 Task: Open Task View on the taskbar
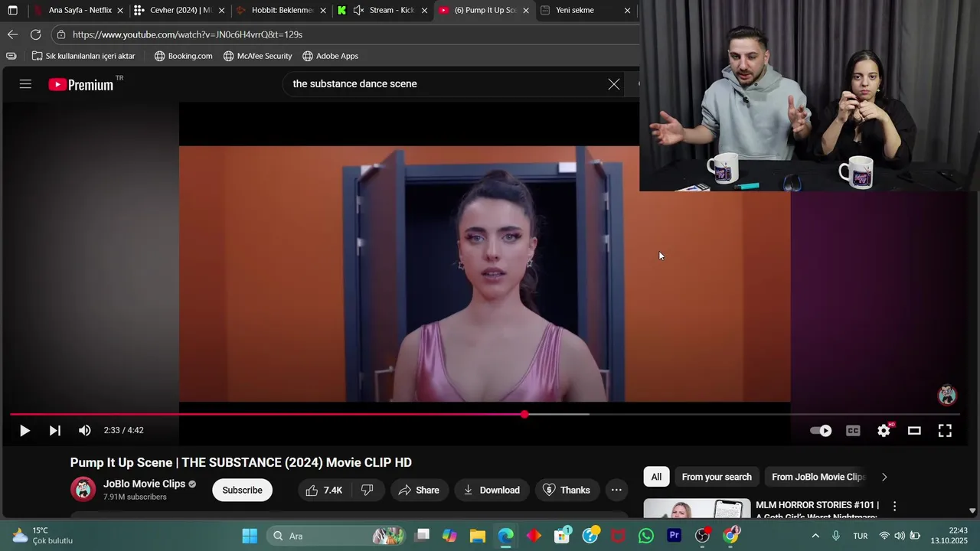(422, 536)
